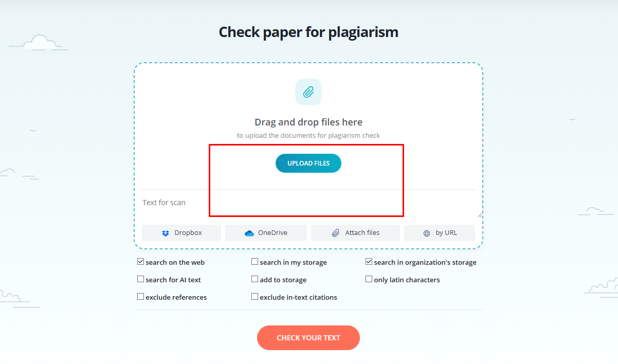
Task: Enable exclude references option
Action: tap(140, 297)
